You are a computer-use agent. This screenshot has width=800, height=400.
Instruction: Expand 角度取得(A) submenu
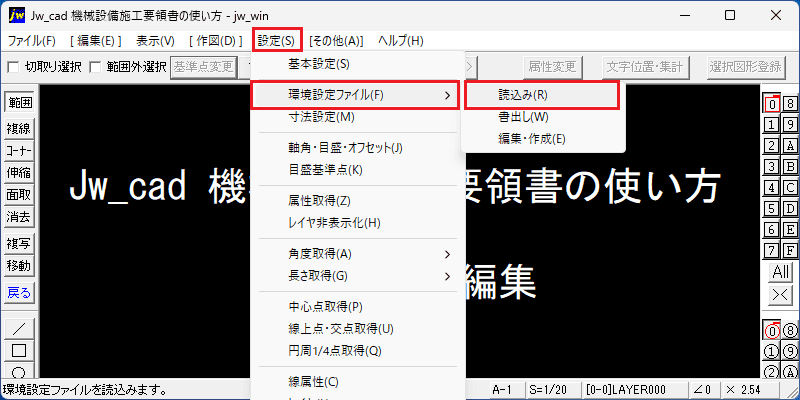click(358, 254)
